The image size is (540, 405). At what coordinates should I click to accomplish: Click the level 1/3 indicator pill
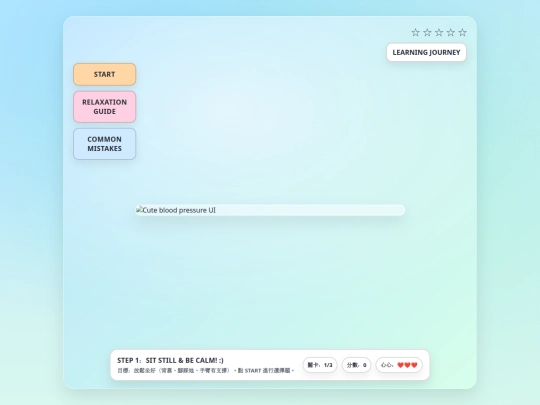(x=320, y=365)
